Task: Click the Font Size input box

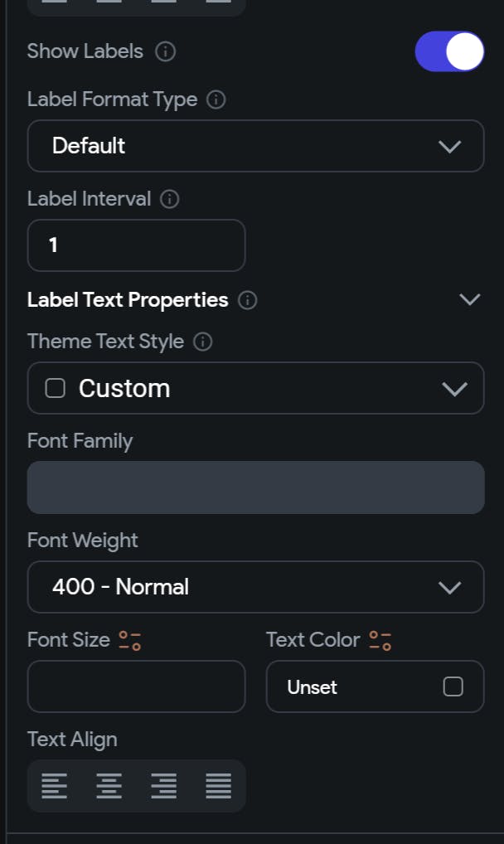Action: [136, 686]
